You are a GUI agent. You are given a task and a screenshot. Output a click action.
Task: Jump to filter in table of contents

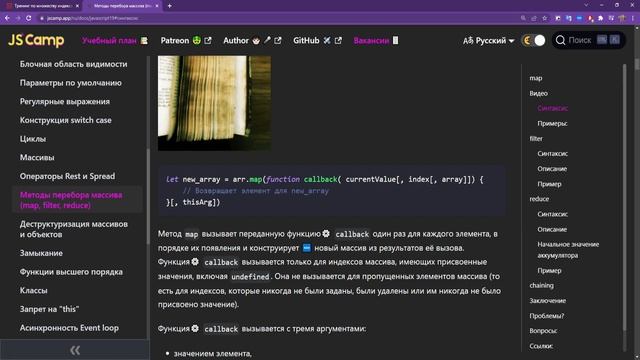tap(536, 138)
